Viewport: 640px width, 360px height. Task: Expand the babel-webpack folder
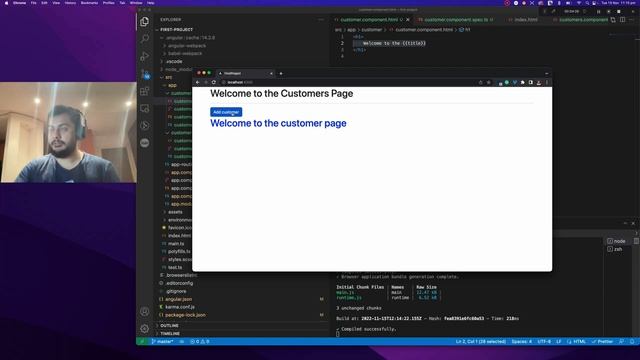tap(185, 53)
